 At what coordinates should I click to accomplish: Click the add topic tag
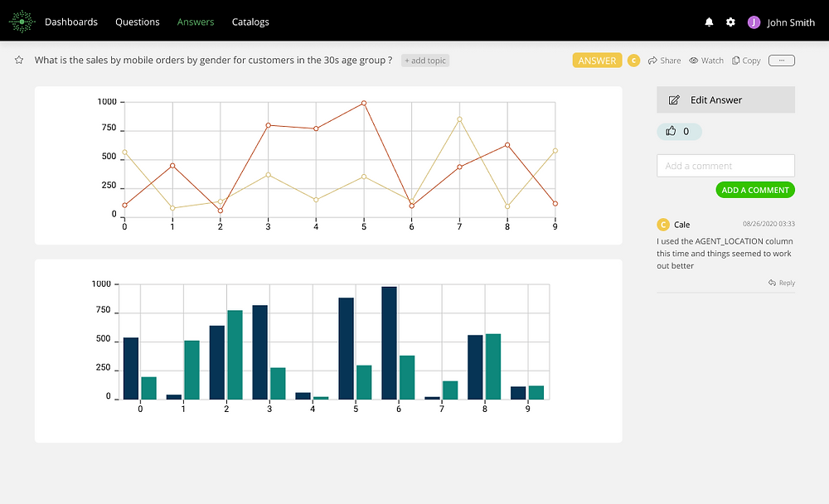(x=425, y=61)
